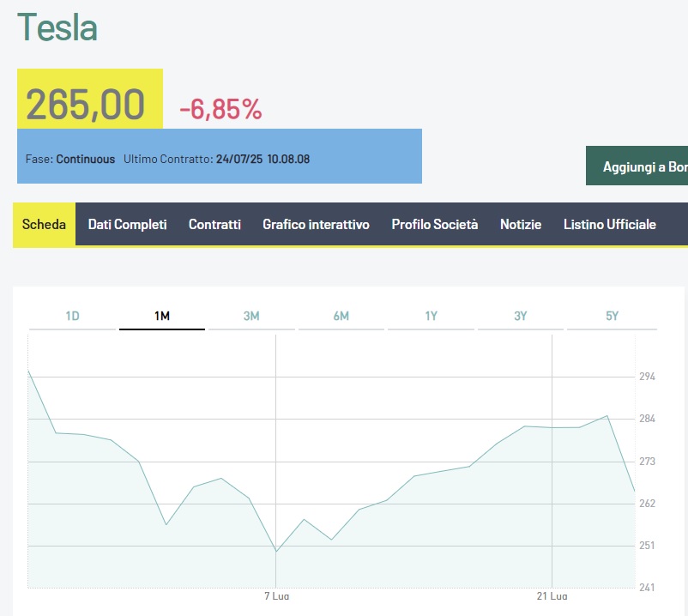Screen dimensions: 688x616
Task: Click the 21 Lug date marker on chart
Action: (552, 595)
